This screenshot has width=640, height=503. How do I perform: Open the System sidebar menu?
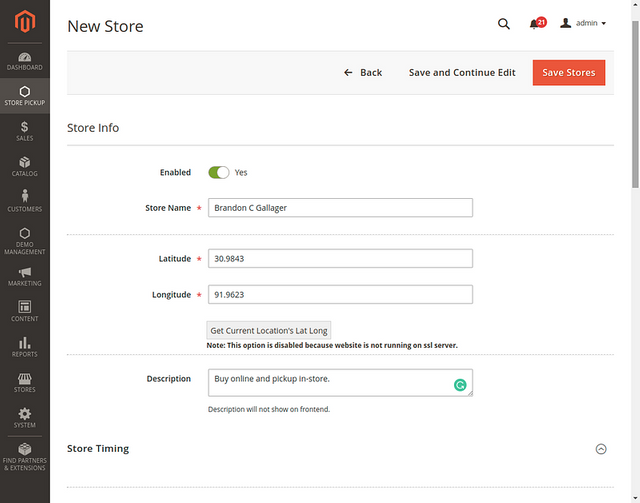24,418
